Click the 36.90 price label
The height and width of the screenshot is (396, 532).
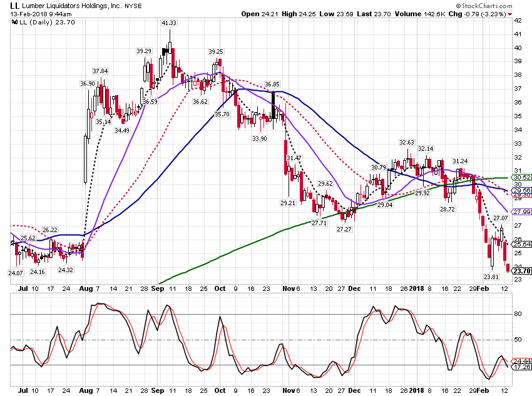(x=88, y=83)
